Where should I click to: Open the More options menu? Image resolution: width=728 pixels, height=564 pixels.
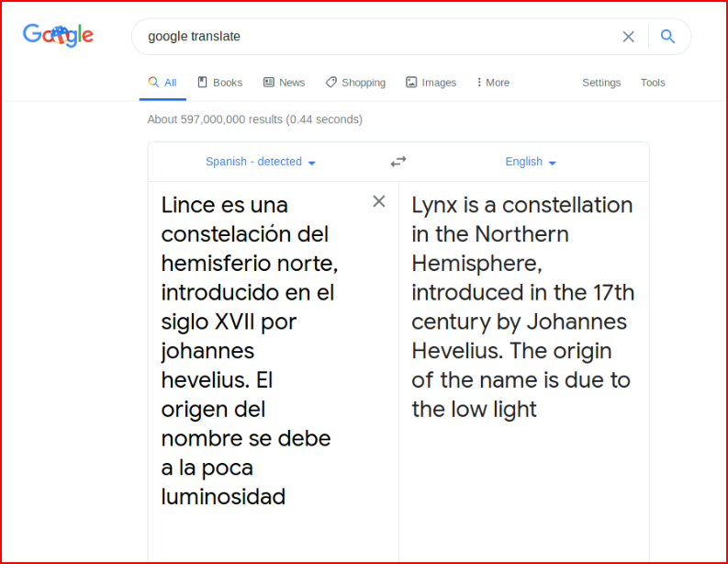tap(493, 83)
